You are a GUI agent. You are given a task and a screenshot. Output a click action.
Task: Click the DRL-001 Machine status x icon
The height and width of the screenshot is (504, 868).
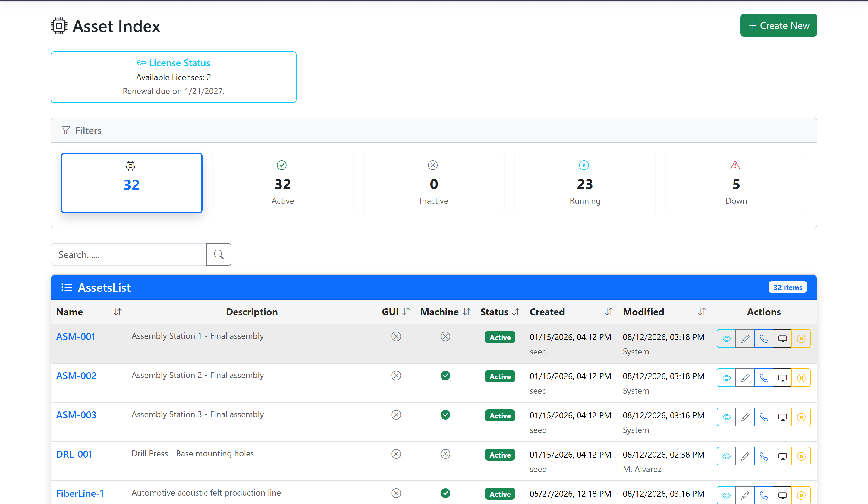click(445, 454)
